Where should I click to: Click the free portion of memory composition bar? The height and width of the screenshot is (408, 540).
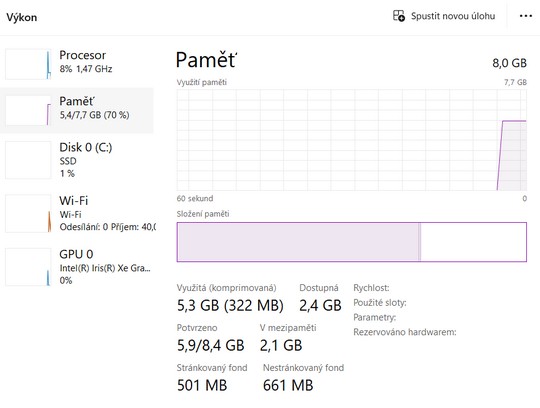[474, 242]
